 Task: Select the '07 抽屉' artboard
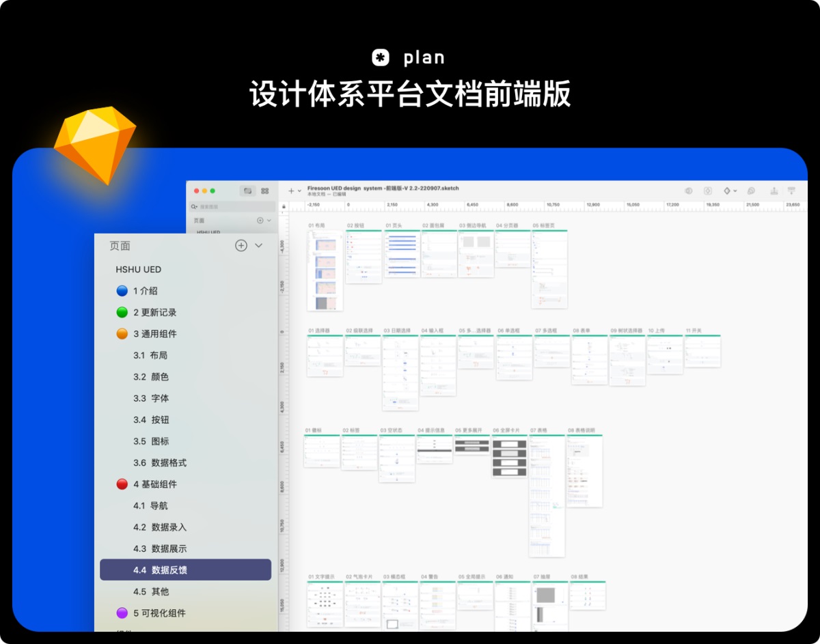click(x=551, y=606)
